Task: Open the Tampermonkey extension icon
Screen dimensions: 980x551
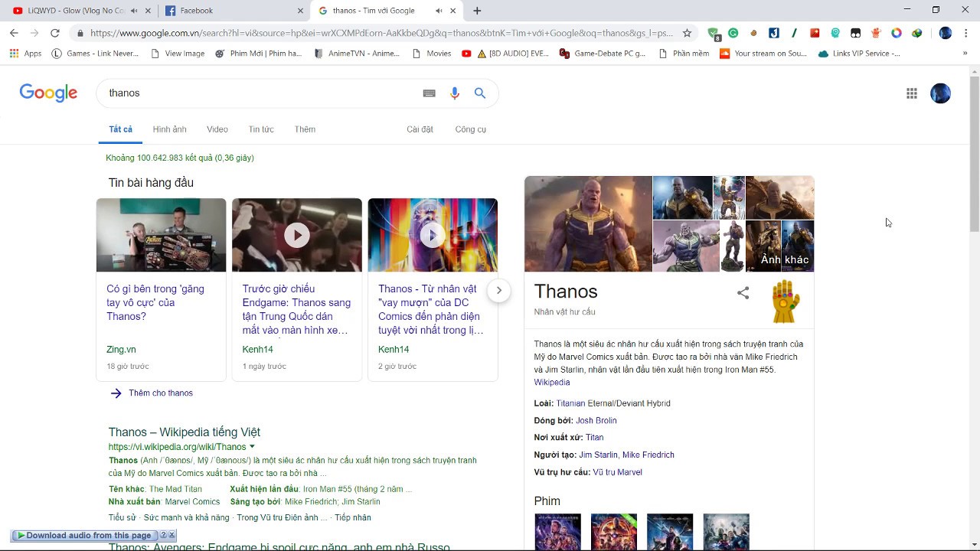Action: [x=856, y=33]
